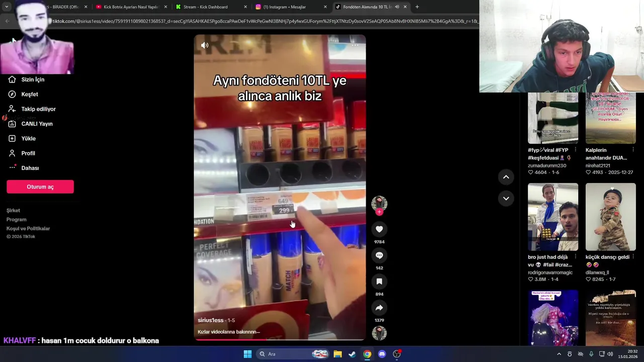This screenshot has width=644, height=362.
Task: Seek on the video progress bar
Action: click(280, 340)
